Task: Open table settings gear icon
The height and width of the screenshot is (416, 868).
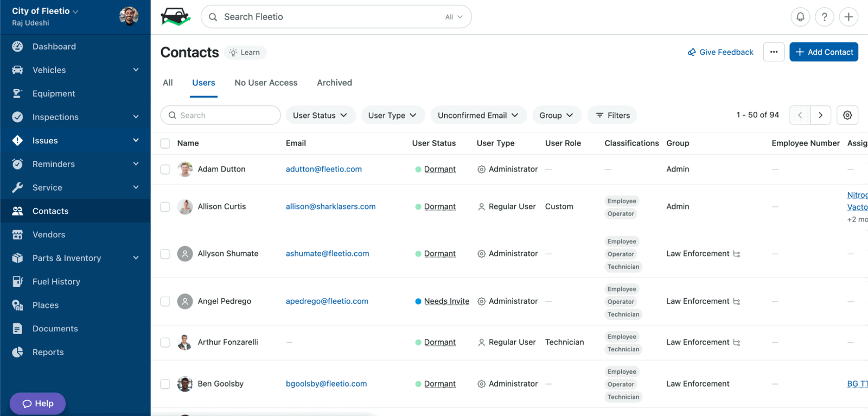Action: pyautogui.click(x=847, y=115)
